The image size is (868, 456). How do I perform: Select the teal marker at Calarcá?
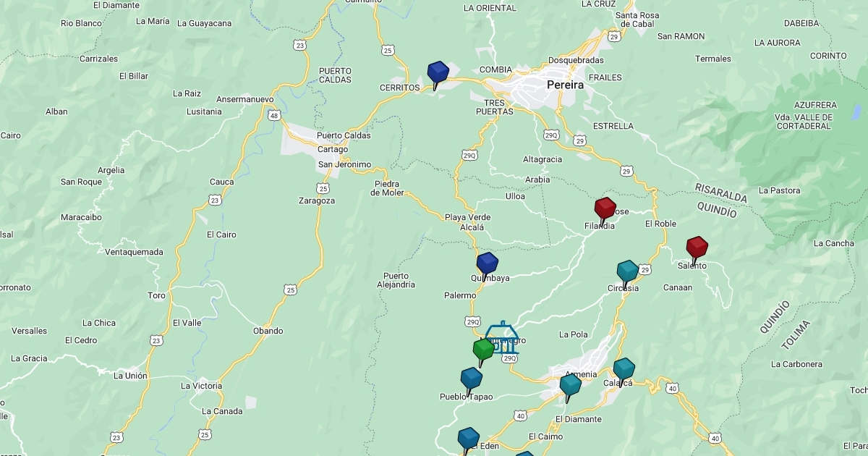(624, 371)
